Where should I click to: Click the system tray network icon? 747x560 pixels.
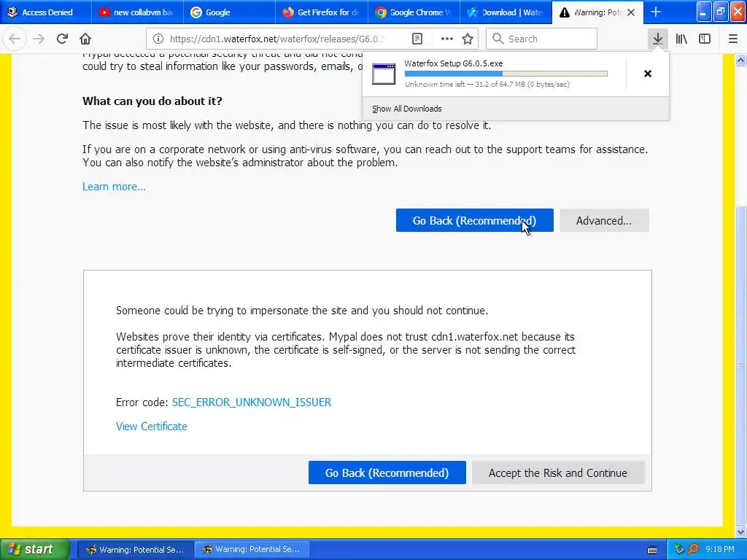click(679, 550)
